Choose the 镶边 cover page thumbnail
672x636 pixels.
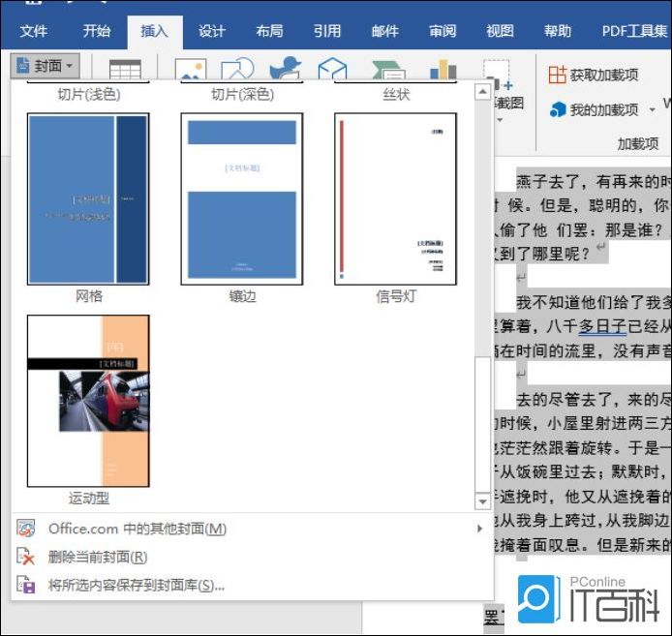coord(242,198)
